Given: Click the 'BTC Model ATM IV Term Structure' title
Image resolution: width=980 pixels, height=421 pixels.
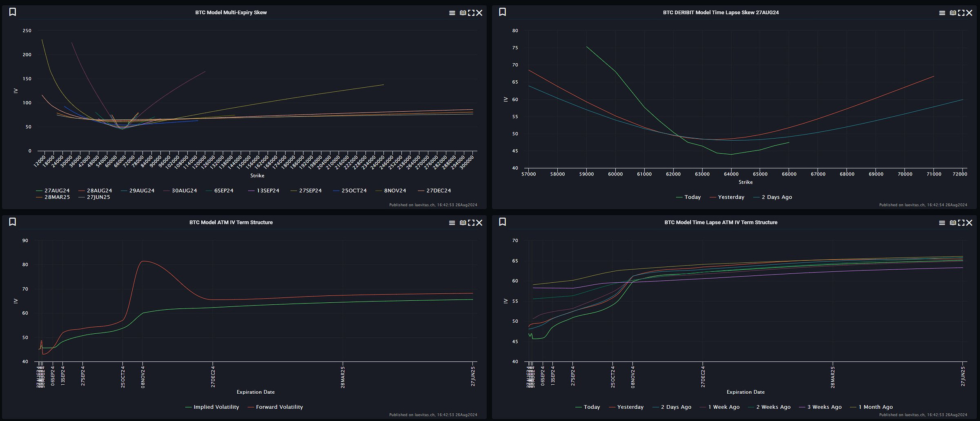Looking at the screenshot, I should 231,222.
